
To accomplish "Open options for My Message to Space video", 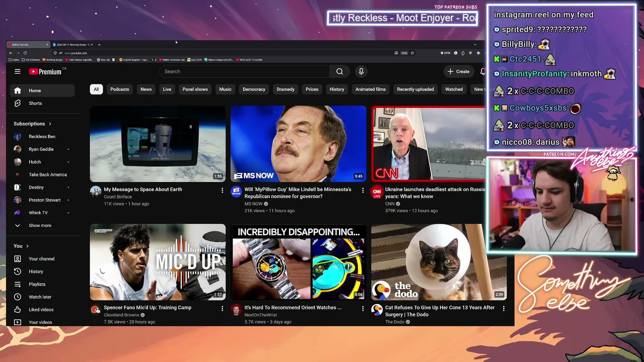I will (x=222, y=190).
